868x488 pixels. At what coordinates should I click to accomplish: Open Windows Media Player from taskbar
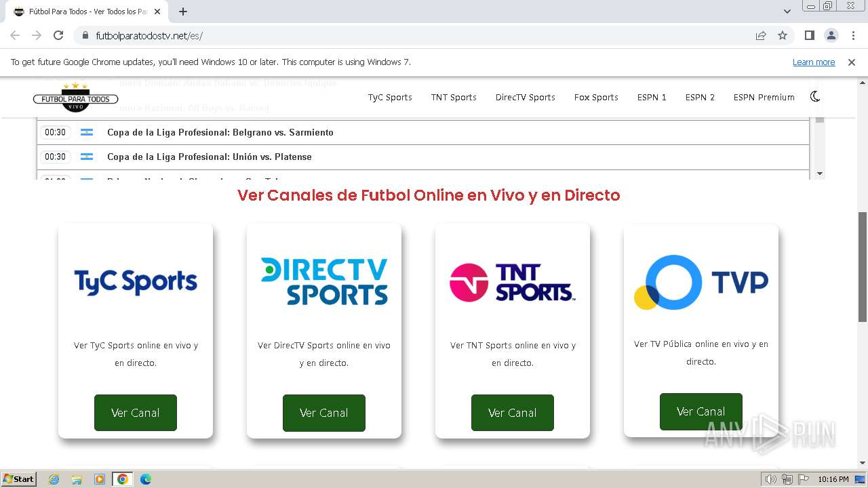[100, 479]
